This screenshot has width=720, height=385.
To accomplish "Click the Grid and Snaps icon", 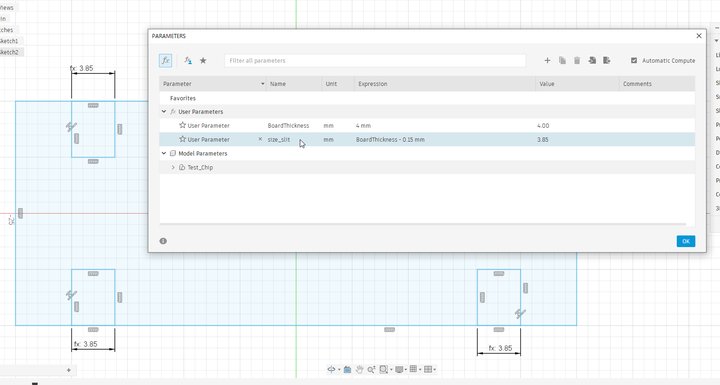I will pos(413,368).
